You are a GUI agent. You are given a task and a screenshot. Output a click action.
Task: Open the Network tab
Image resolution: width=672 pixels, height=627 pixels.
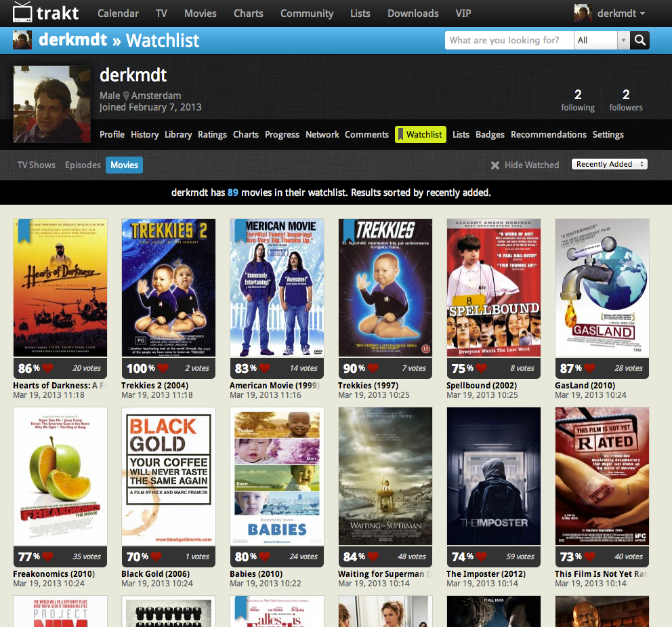[322, 135]
